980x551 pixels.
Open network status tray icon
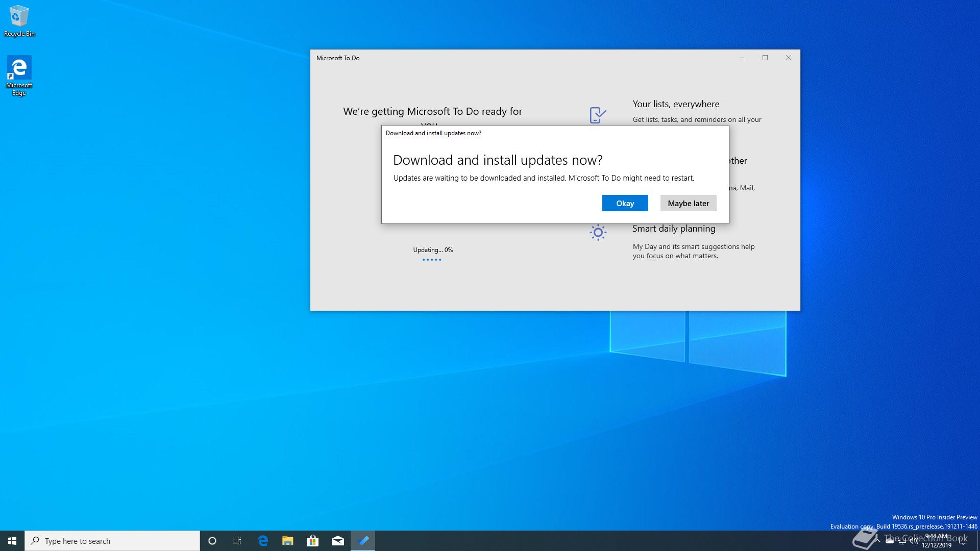[x=902, y=541]
